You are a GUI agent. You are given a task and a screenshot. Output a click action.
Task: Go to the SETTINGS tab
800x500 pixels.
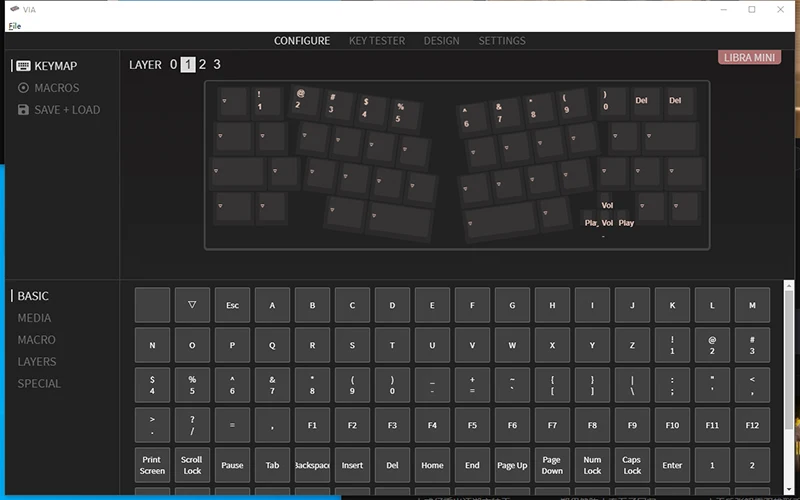(501, 41)
